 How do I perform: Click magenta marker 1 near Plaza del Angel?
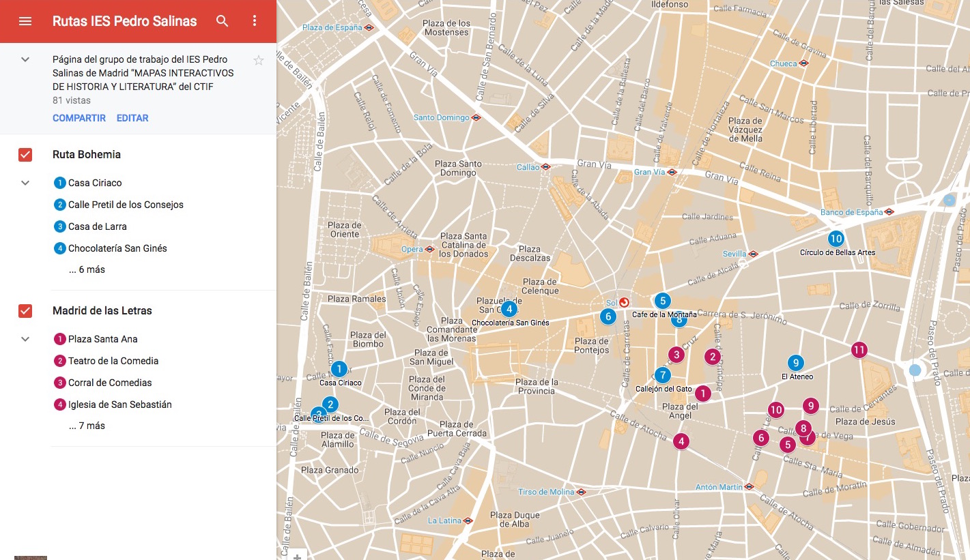702,393
